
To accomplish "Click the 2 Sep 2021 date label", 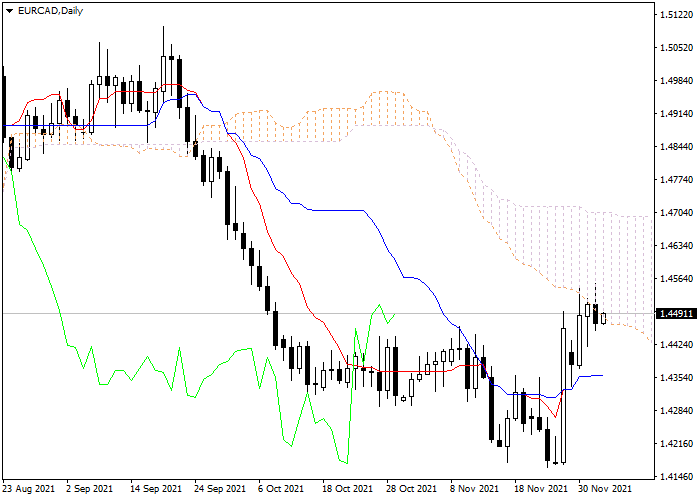I will coord(90,489).
